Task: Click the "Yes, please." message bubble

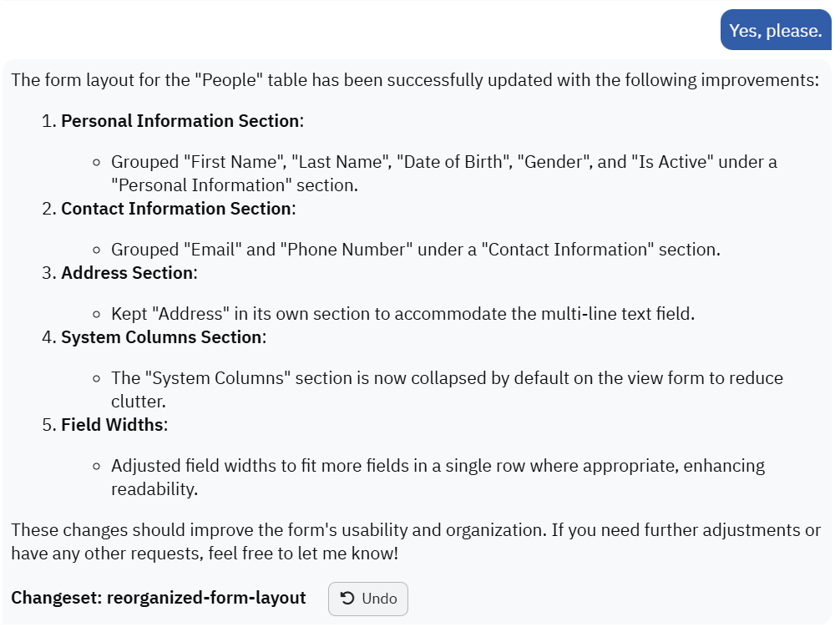Action: point(775,31)
